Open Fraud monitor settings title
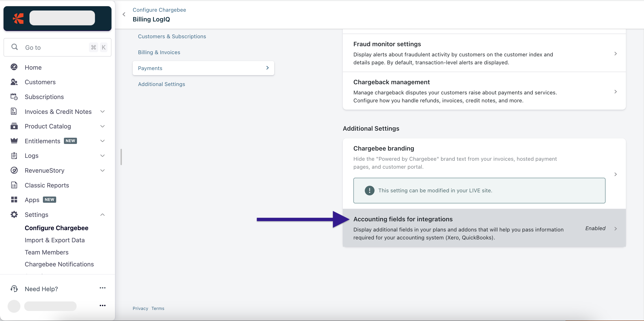Screen dimensions: 644x321 coord(387,44)
